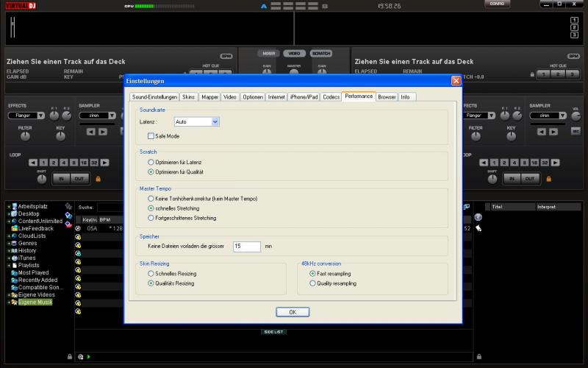The height and width of the screenshot is (368, 588).
Task: Switch to the Internet tab
Action: 276,97
